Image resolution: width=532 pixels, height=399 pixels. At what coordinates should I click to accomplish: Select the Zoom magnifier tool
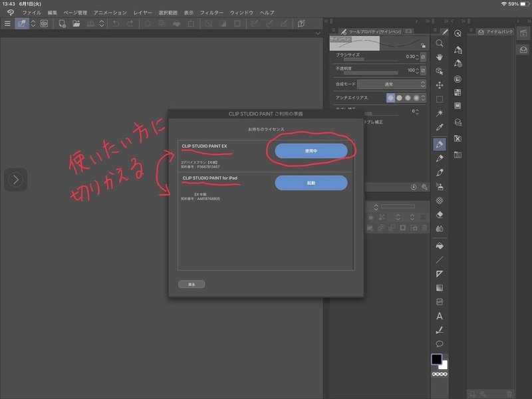[x=440, y=43]
